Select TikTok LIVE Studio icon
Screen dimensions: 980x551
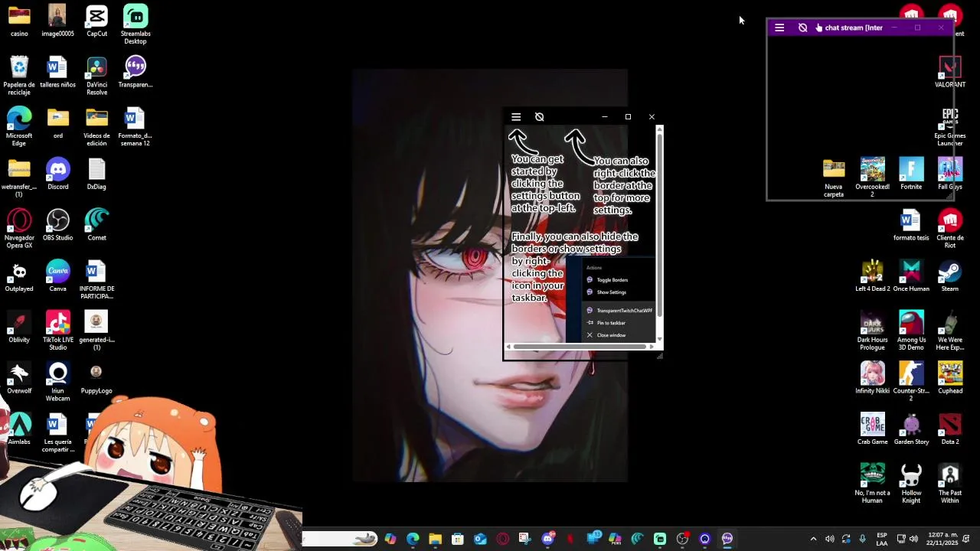[x=57, y=331]
